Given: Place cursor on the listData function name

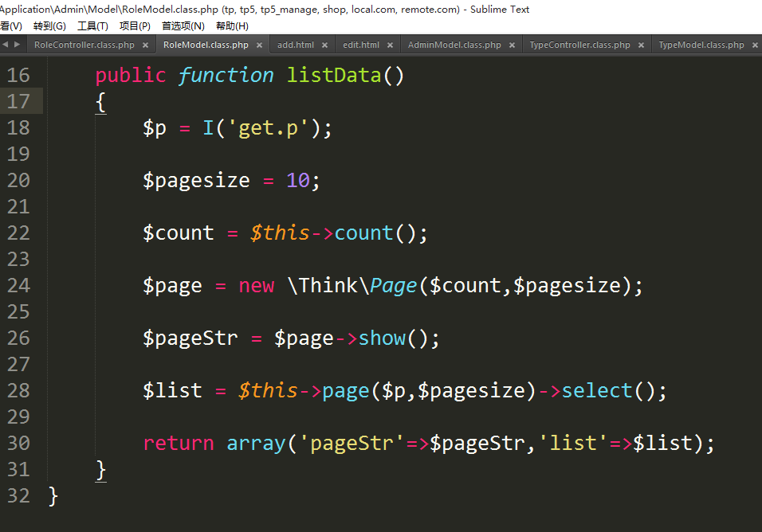Looking at the screenshot, I should click(334, 76).
